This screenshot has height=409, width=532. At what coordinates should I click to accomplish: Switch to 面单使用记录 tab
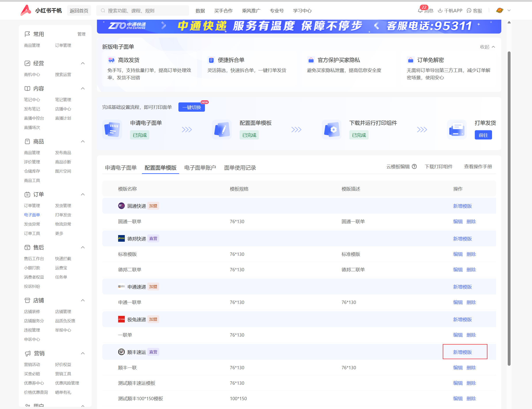point(240,168)
